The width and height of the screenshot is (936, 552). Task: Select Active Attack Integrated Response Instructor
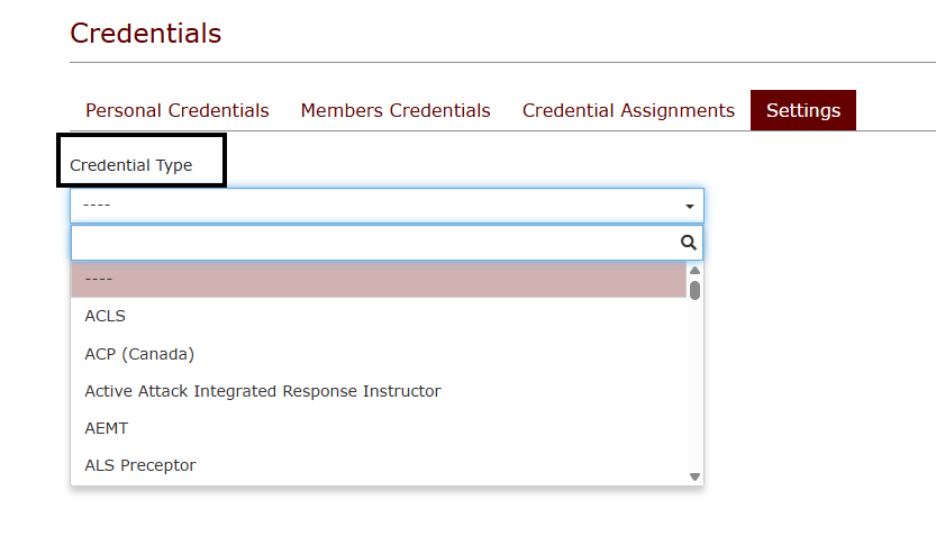tap(378, 391)
